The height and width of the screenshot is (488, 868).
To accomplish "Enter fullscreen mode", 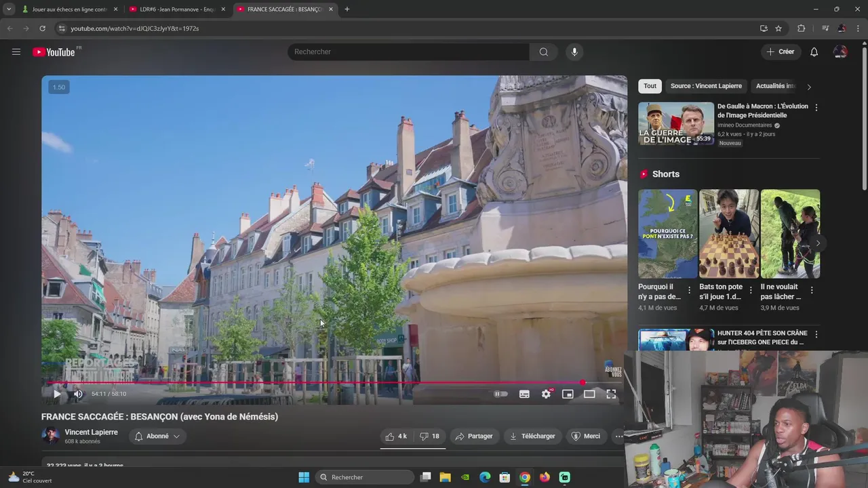I will coord(611,394).
